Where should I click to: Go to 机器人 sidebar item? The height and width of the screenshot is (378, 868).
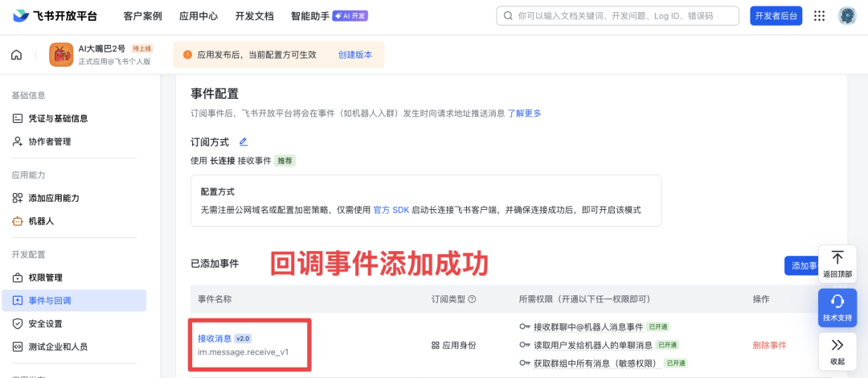[41, 220]
